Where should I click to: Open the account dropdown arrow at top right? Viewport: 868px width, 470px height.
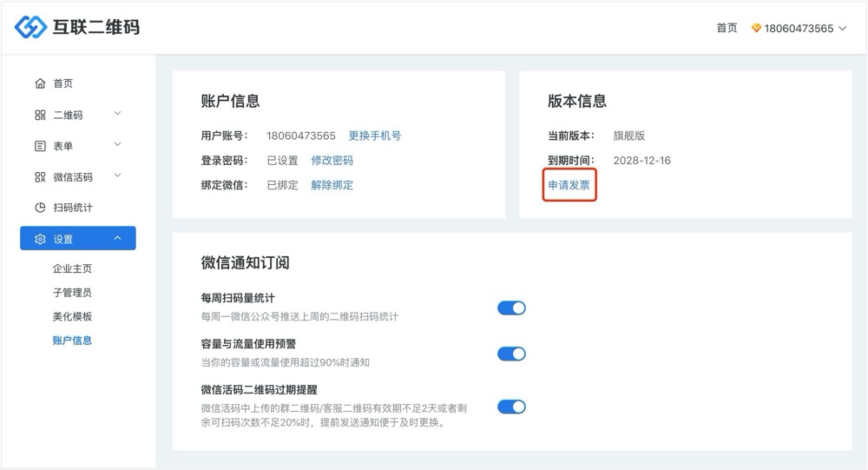tap(843, 29)
